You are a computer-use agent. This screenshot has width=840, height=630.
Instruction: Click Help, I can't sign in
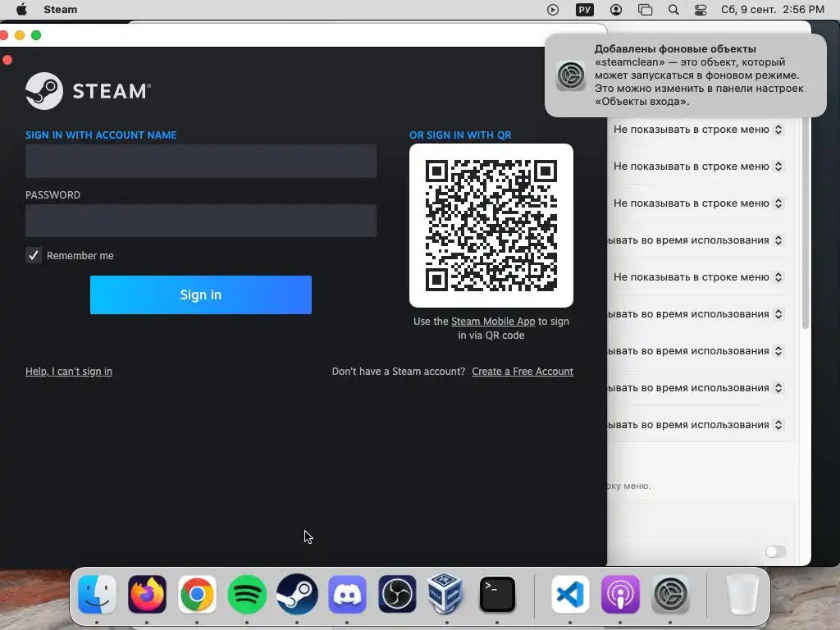point(69,372)
